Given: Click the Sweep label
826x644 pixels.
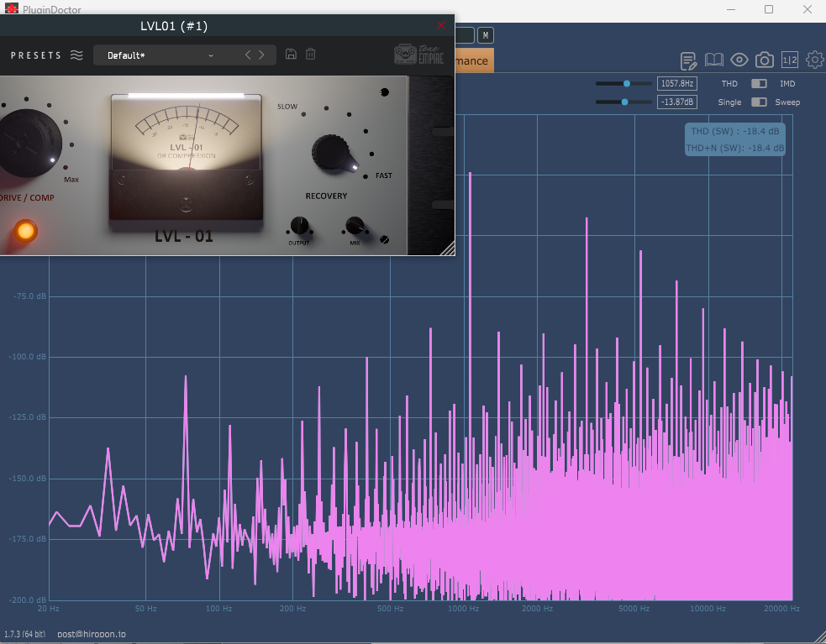Looking at the screenshot, I should 787,102.
